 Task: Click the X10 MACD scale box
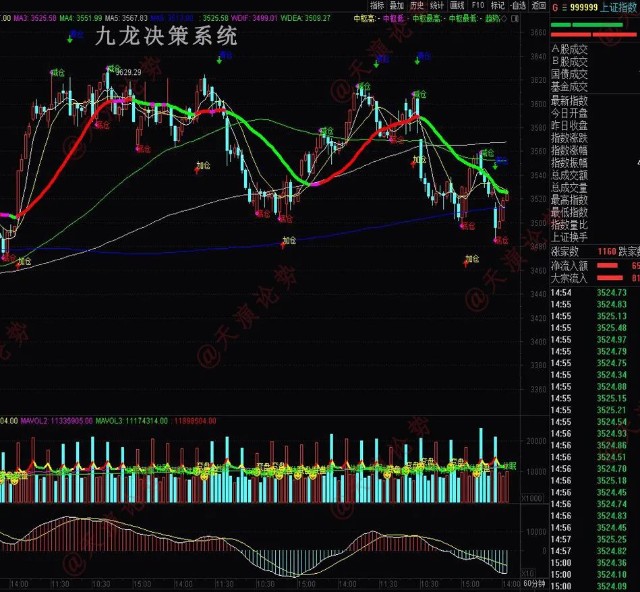[x=529, y=573]
